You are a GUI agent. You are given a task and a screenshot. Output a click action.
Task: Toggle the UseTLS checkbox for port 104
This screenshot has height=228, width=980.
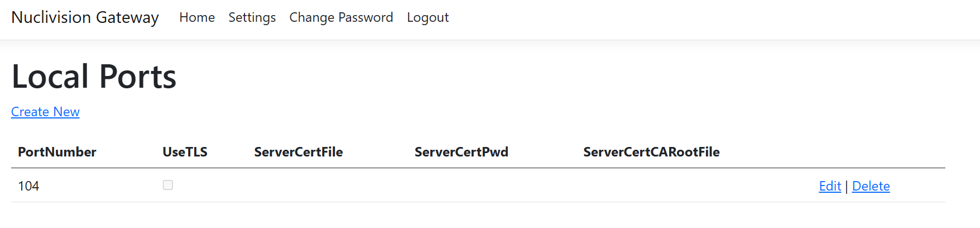click(168, 185)
